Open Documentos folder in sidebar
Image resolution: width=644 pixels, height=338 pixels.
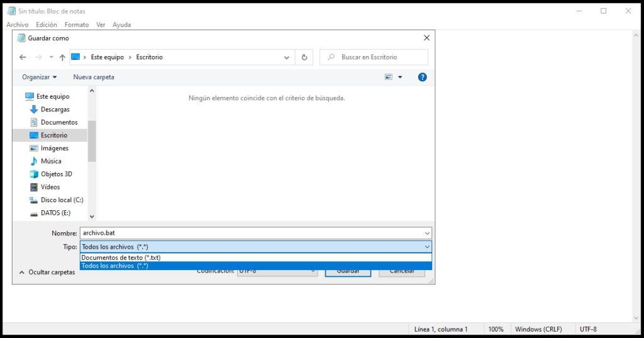coord(59,122)
